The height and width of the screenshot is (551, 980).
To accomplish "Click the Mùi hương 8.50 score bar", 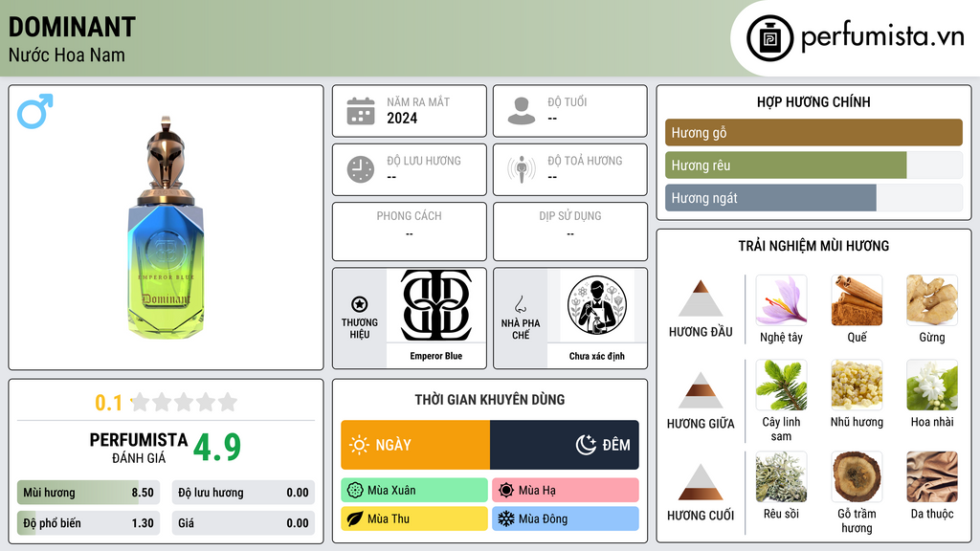I will (x=88, y=493).
